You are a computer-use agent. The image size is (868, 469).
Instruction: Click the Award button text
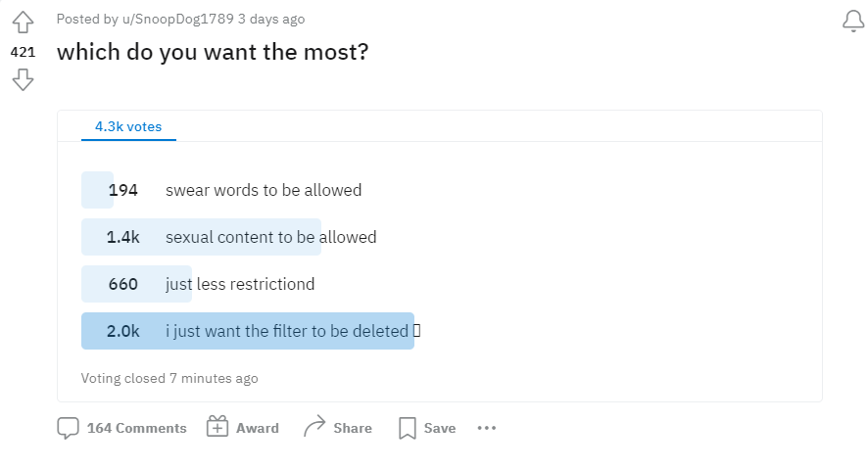(258, 428)
